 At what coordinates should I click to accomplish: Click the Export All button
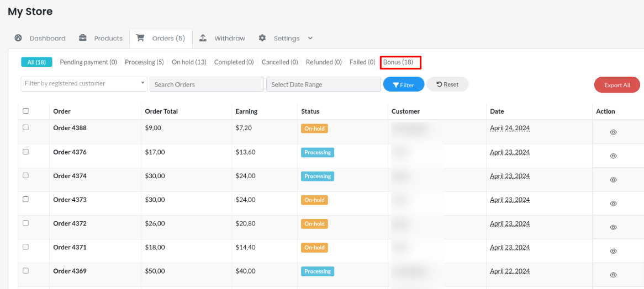pos(617,85)
